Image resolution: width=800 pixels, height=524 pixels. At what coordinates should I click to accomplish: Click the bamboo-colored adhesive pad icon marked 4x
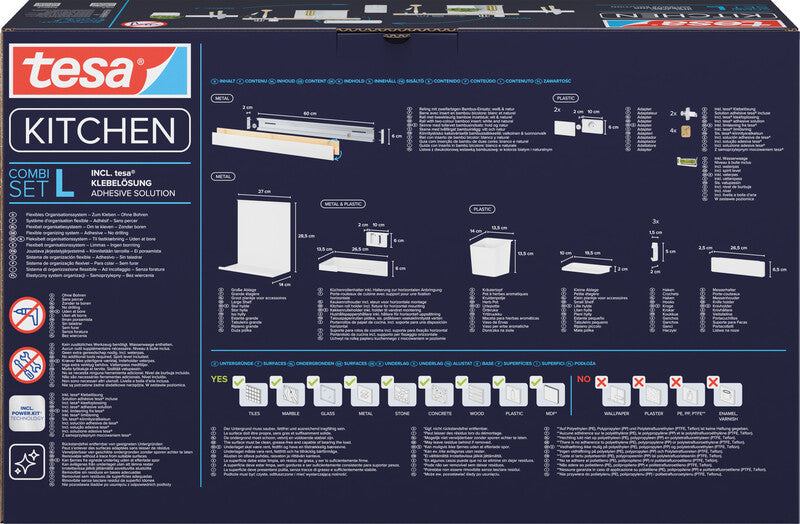coord(686,131)
